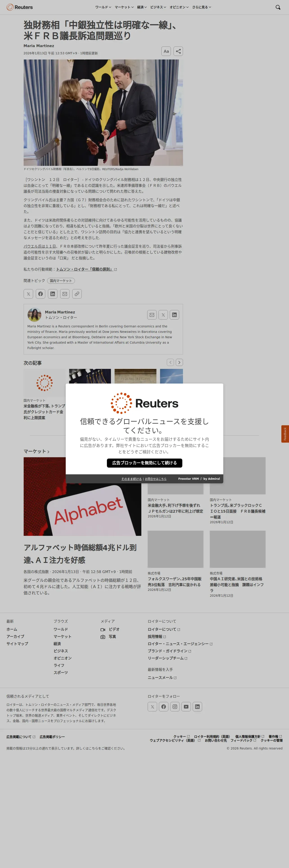Viewport: 289px width, 868px height.
Task: Share article on LinkedIn below the topic tag
Action: click(52, 294)
